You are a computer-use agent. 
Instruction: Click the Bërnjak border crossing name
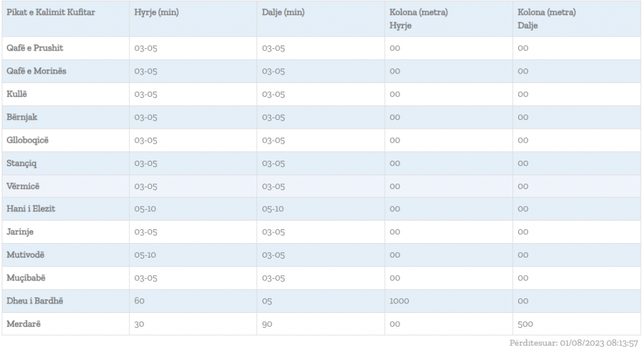coord(22,117)
